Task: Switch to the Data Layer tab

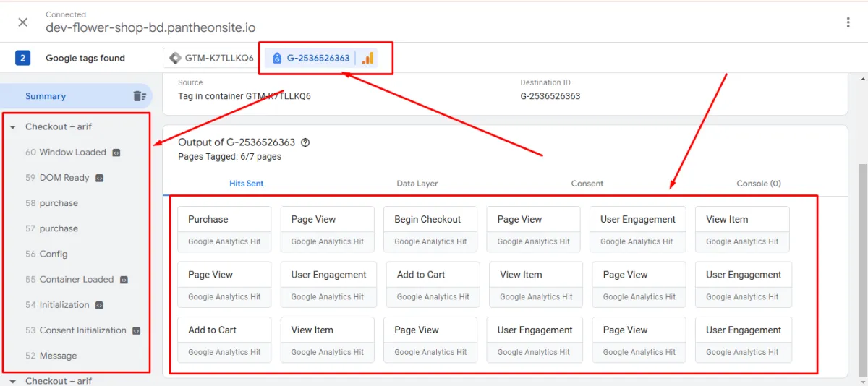Action: click(x=417, y=184)
